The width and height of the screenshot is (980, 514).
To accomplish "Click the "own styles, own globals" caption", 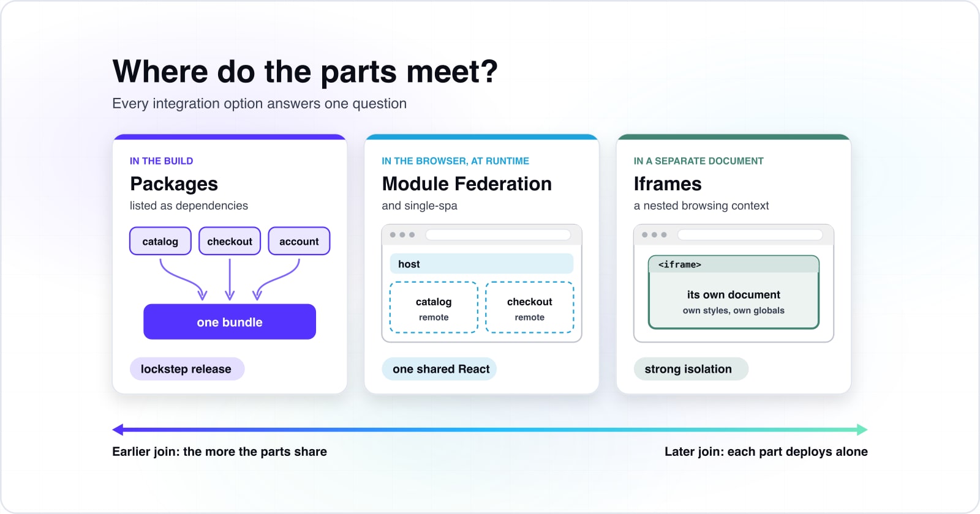I will coord(734,310).
